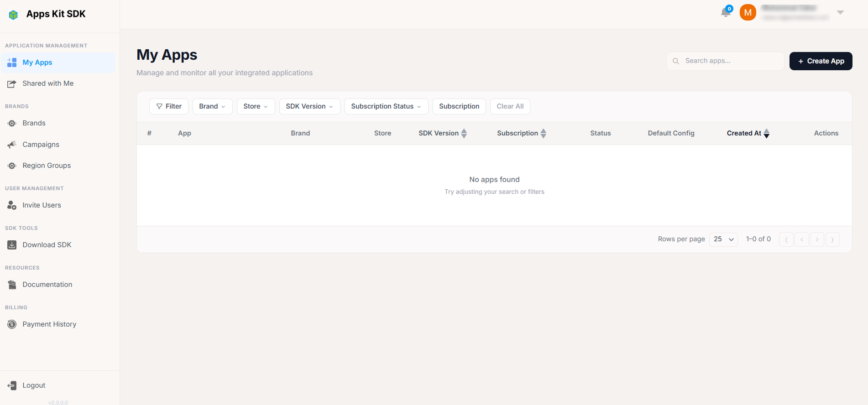Expand the Brand filter dropdown
This screenshot has width=868, height=405.
[x=212, y=106]
